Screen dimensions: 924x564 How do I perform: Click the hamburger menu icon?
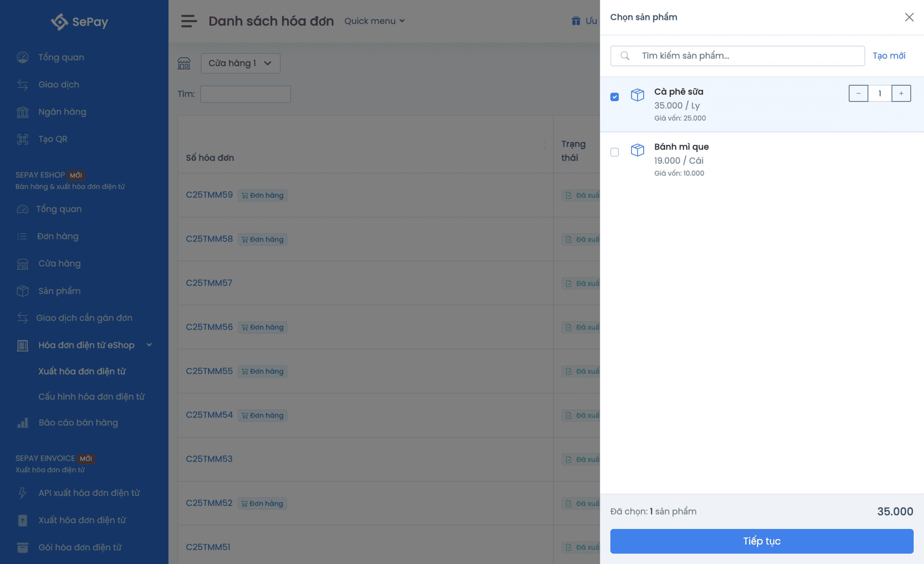pyautogui.click(x=189, y=21)
